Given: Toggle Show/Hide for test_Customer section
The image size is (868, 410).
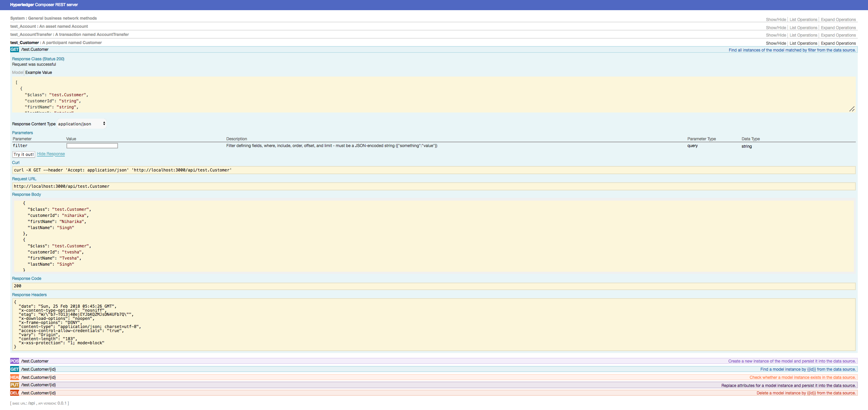Looking at the screenshot, I should coord(775,43).
